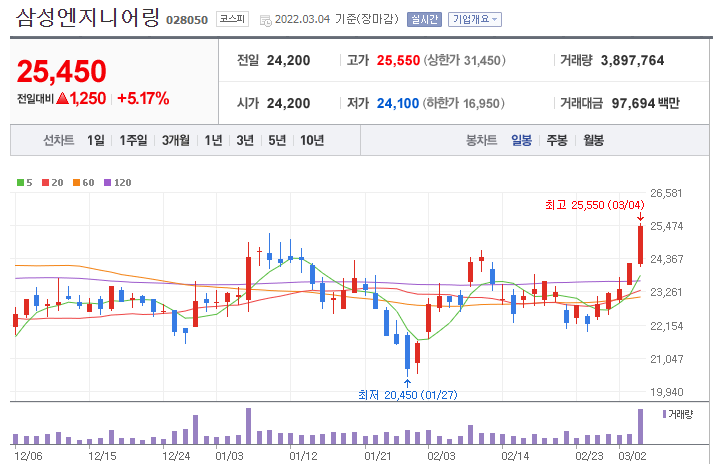Click the 12/06 date axis label
Image resolution: width=713 pixels, height=464 pixels.
[x=28, y=456]
